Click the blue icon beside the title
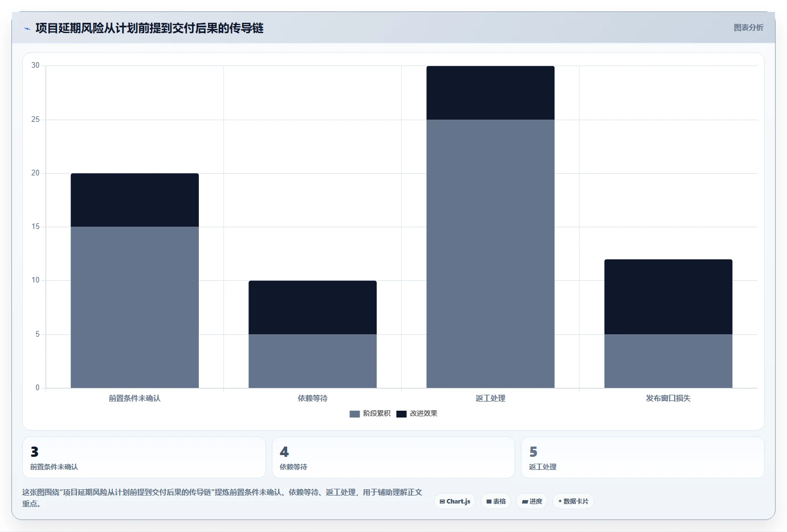Viewport: 787px width, 532px height. tap(27, 28)
